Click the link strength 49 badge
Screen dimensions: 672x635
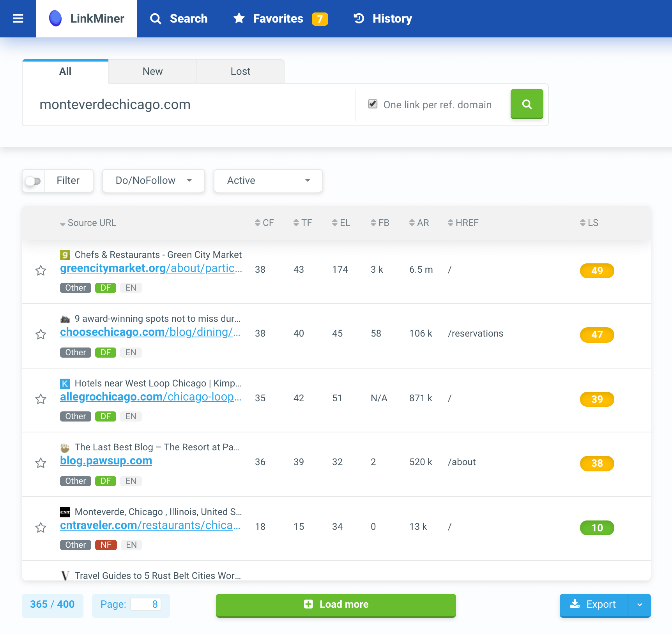coord(597,271)
